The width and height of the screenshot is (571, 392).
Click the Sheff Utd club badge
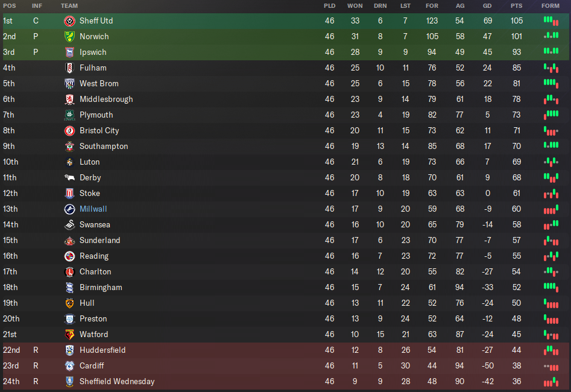[69, 21]
